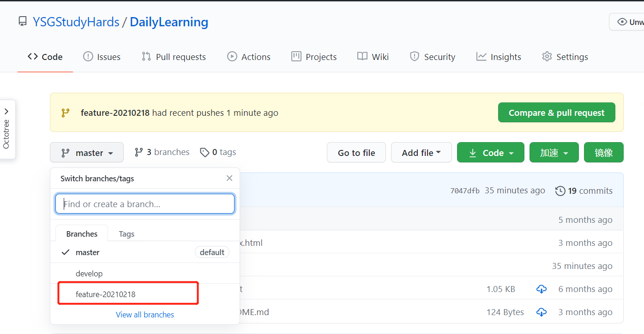Open the Pull requests tab

[x=174, y=57]
